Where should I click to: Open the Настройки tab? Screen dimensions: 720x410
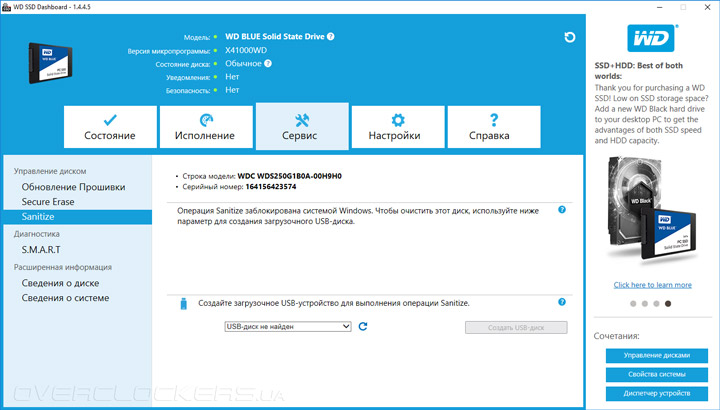[x=398, y=127]
